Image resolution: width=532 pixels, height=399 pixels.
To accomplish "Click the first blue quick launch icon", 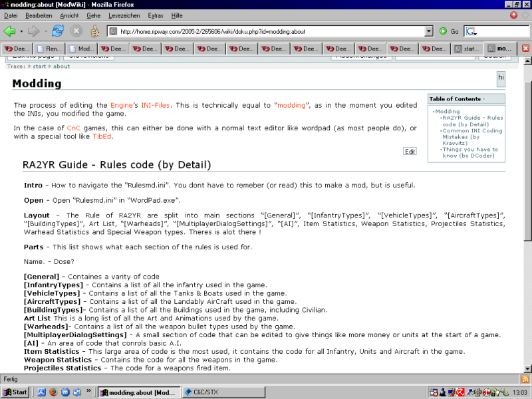I will point(41,392).
